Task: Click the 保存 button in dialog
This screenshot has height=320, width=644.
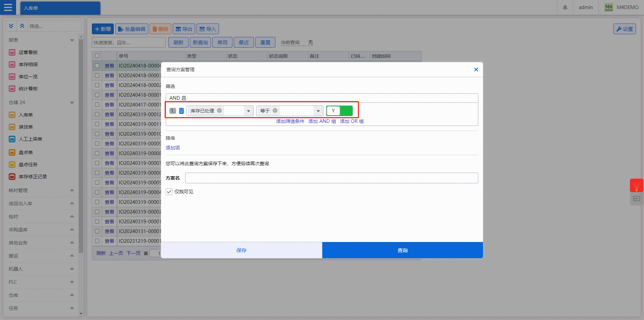Action: coord(241,250)
